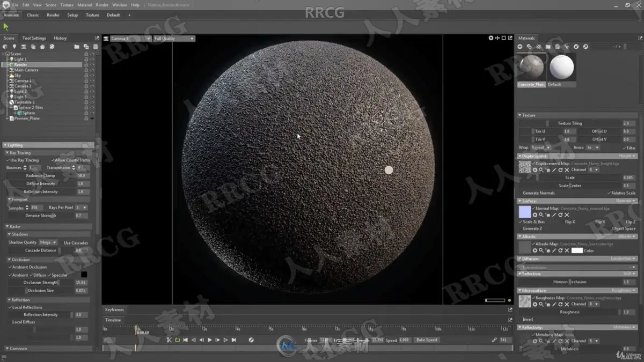Click occlusion color black swatch

tap(84, 275)
